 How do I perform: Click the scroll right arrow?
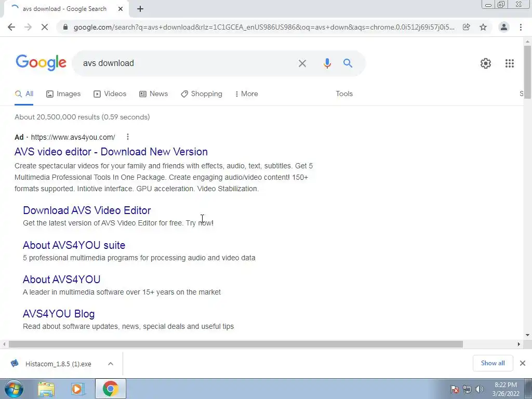[x=519, y=344]
